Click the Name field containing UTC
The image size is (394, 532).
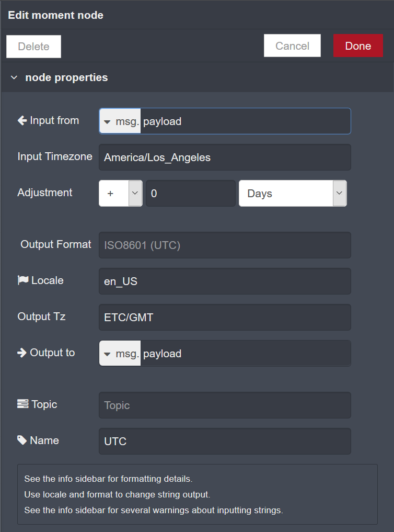pyautogui.click(x=225, y=441)
